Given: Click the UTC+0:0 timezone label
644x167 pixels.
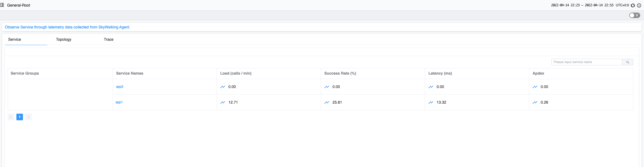Looking at the screenshot, I should pyautogui.click(x=622, y=5).
